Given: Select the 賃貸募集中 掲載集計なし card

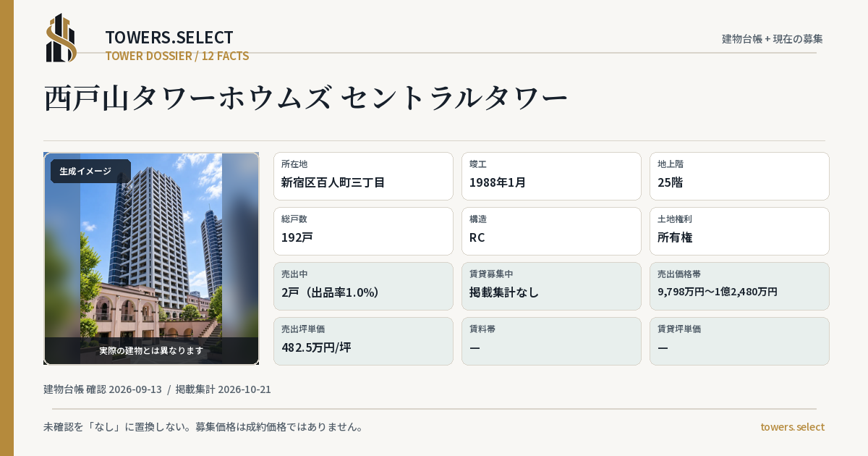Looking at the screenshot, I should [551, 286].
